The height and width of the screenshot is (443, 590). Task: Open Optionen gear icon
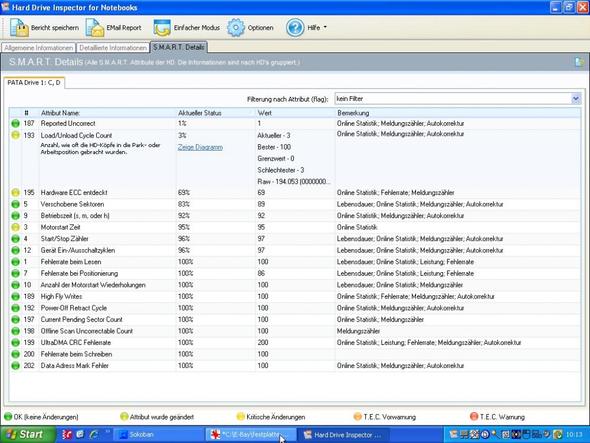pyautogui.click(x=236, y=27)
